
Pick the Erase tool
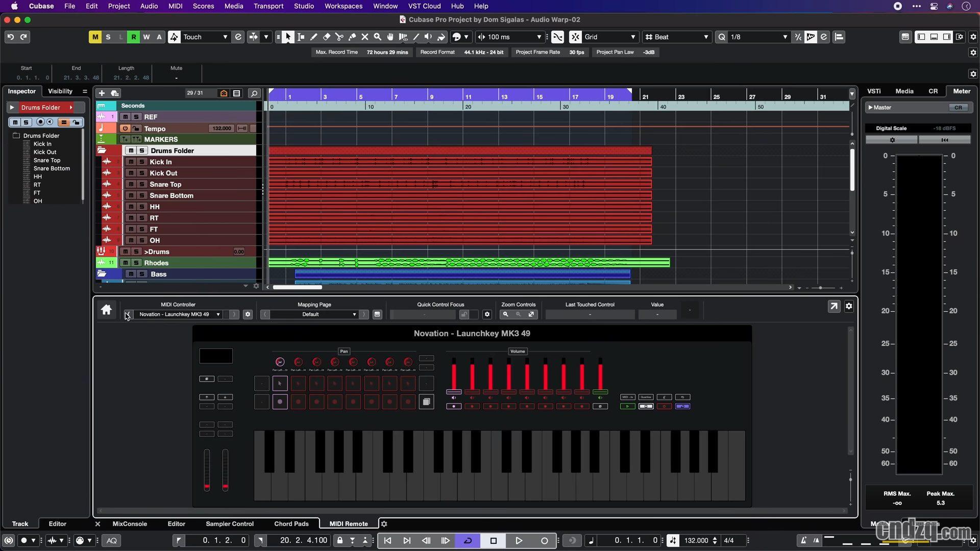[x=327, y=37]
